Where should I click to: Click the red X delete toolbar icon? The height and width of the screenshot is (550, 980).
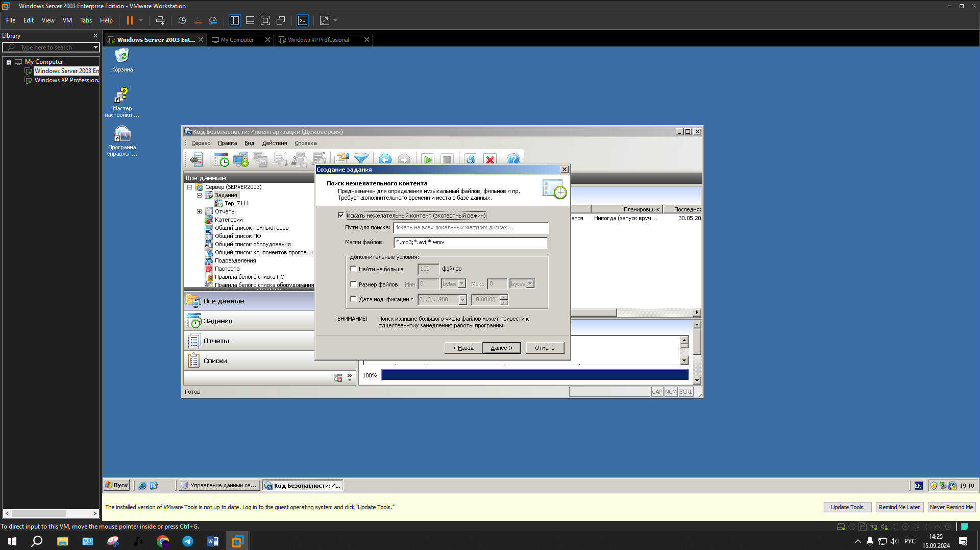490,160
